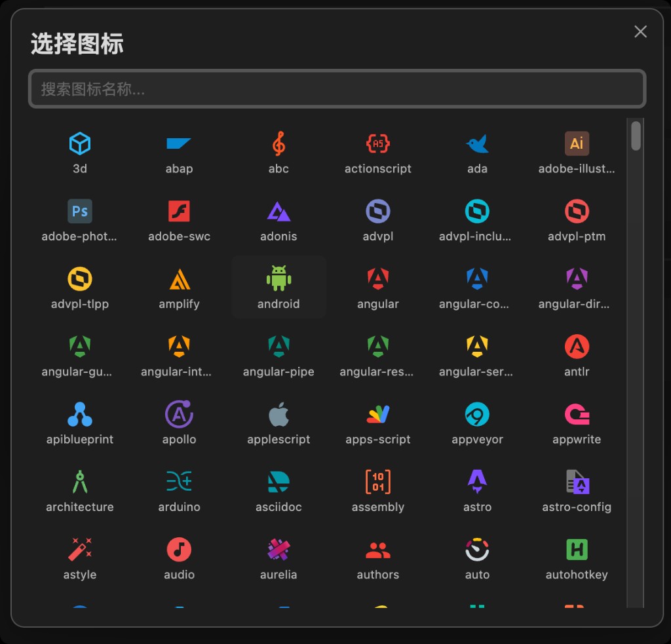Select the advpl icon

378,211
